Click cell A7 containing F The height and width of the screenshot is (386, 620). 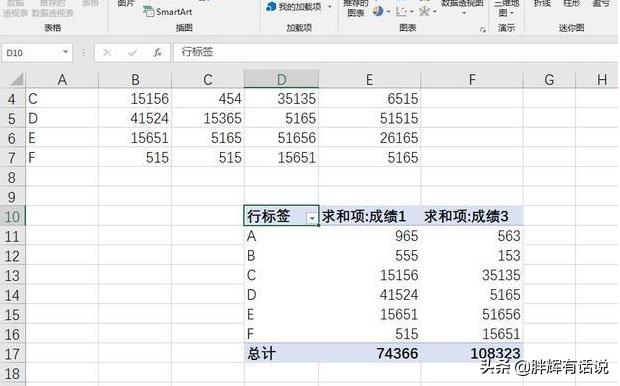pyautogui.click(x=62, y=157)
